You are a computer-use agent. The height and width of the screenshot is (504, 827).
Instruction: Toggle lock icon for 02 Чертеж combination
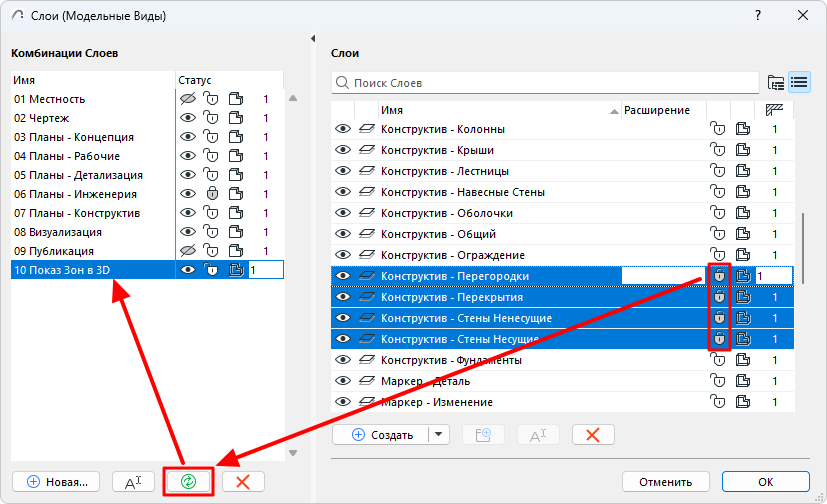pyautogui.click(x=211, y=118)
